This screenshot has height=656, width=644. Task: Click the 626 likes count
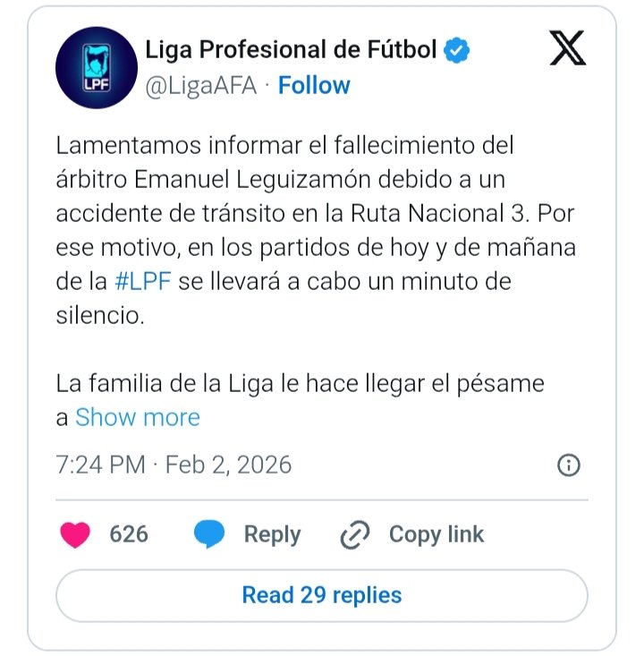pos(129,535)
